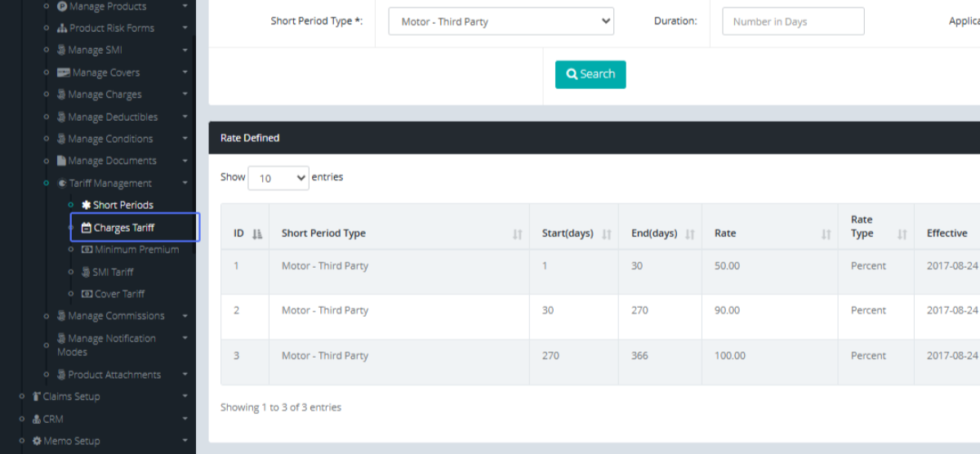The width and height of the screenshot is (980, 454).
Task: Sort by Rate column header
Action: pyautogui.click(x=725, y=234)
